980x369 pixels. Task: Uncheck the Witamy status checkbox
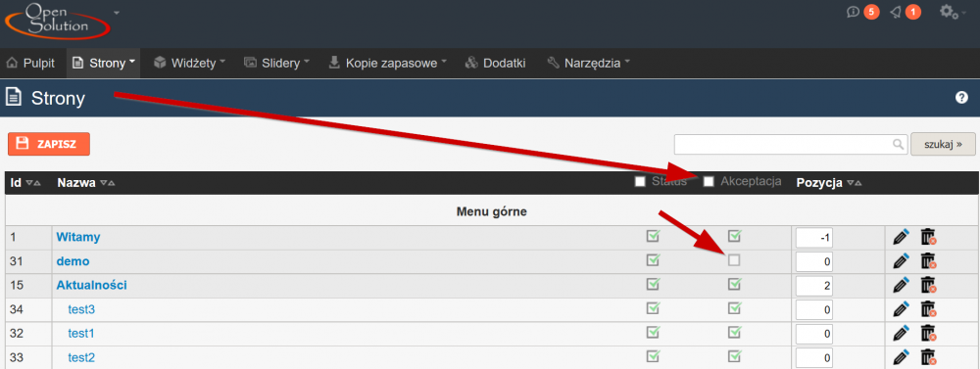[653, 236]
